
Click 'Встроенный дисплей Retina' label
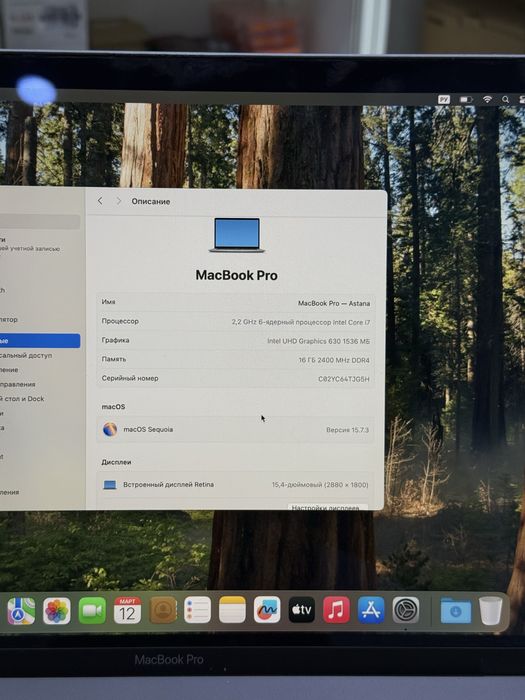point(168,484)
